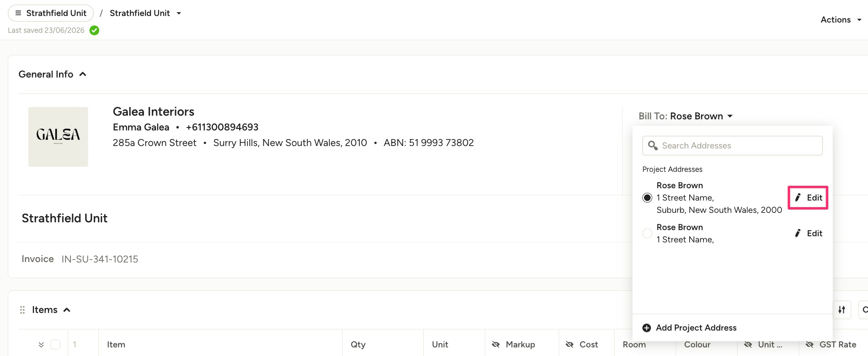The height and width of the screenshot is (356, 868).
Task: Click the pencil Edit icon for selected address
Action: pyautogui.click(x=798, y=198)
